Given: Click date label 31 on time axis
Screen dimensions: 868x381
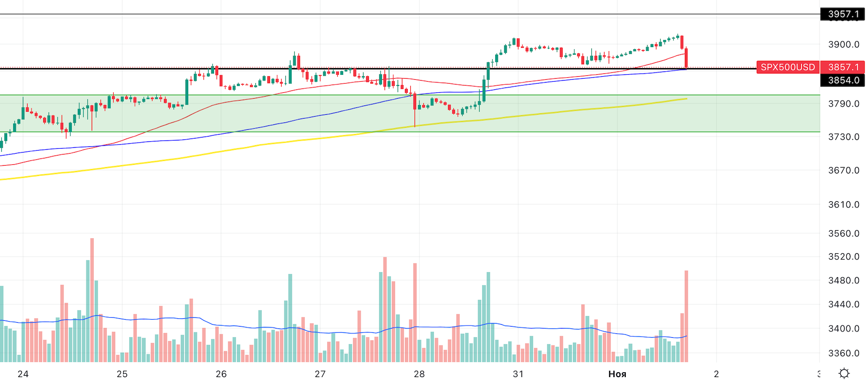Looking at the screenshot, I should tap(518, 374).
